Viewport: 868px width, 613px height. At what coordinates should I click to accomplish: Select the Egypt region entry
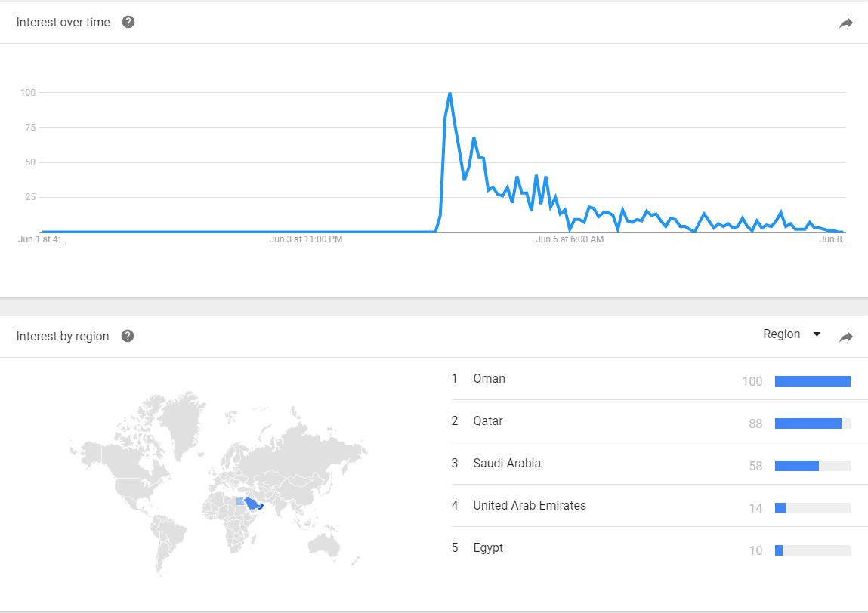(487, 548)
